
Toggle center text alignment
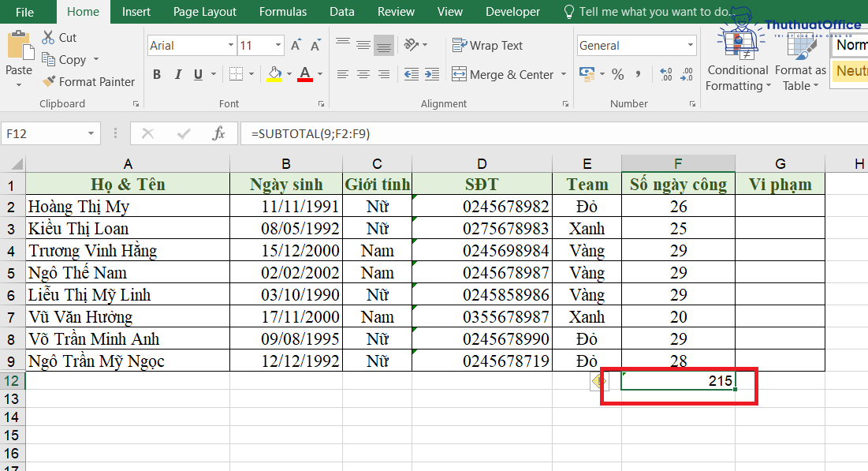coord(363,73)
